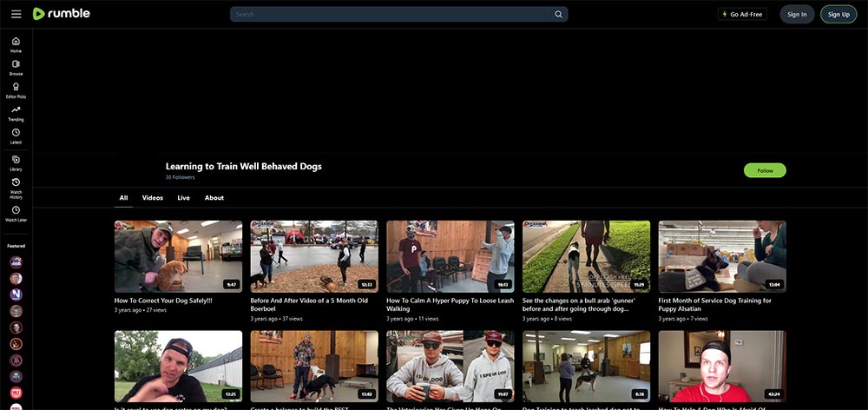Select the All tab
The width and height of the screenshot is (868, 410).
point(123,198)
